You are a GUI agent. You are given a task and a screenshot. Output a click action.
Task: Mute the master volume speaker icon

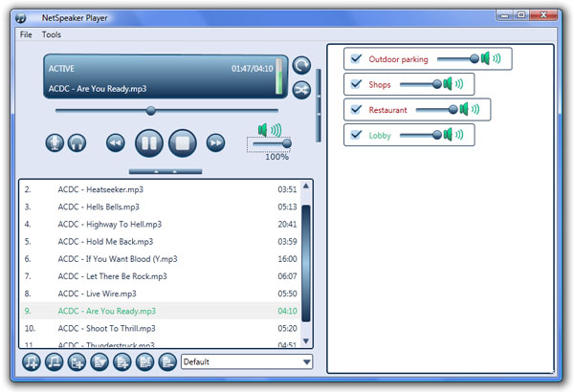tap(270, 130)
